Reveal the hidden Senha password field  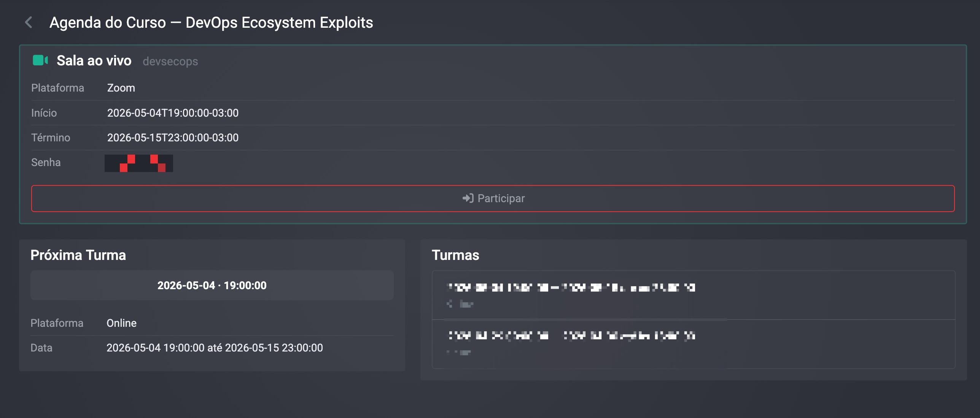(x=139, y=163)
